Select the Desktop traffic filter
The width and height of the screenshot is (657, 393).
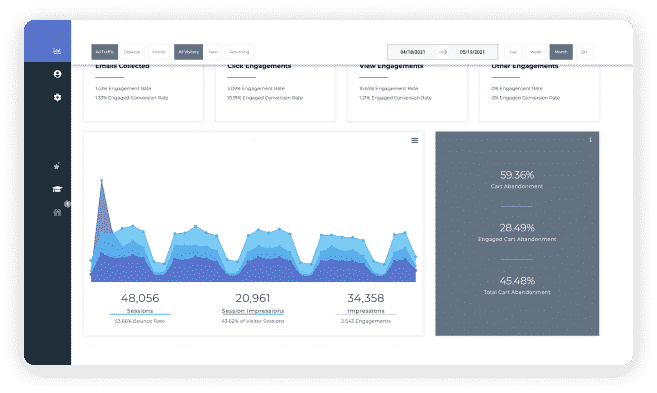(132, 52)
